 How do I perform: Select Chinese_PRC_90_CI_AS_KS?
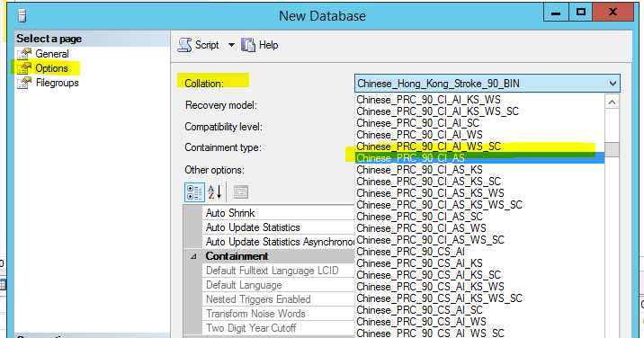point(479,170)
